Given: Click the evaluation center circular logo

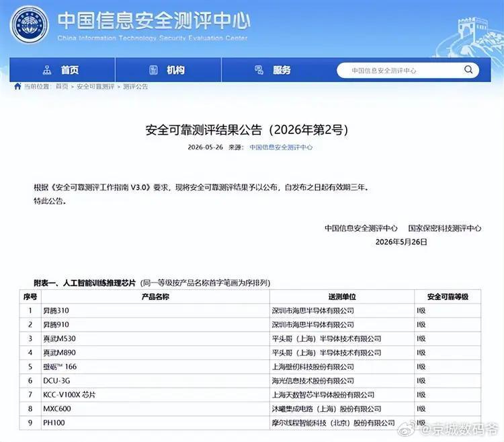Looking at the screenshot, I should tap(30, 25).
